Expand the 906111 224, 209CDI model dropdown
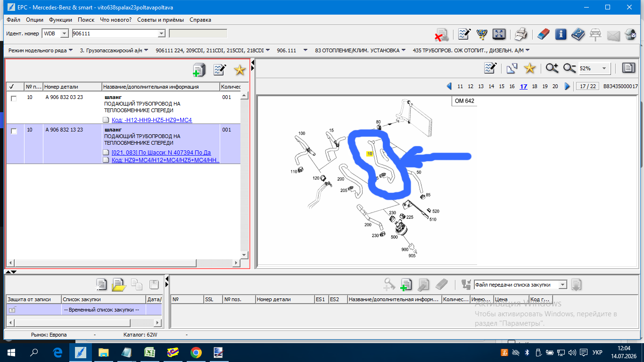644x362 pixels. pos(267,50)
